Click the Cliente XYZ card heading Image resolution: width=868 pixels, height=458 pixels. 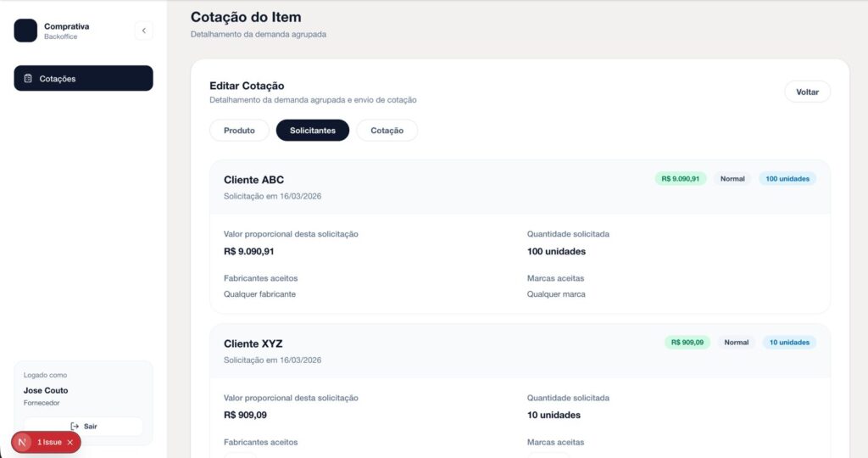click(x=253, y=343)
